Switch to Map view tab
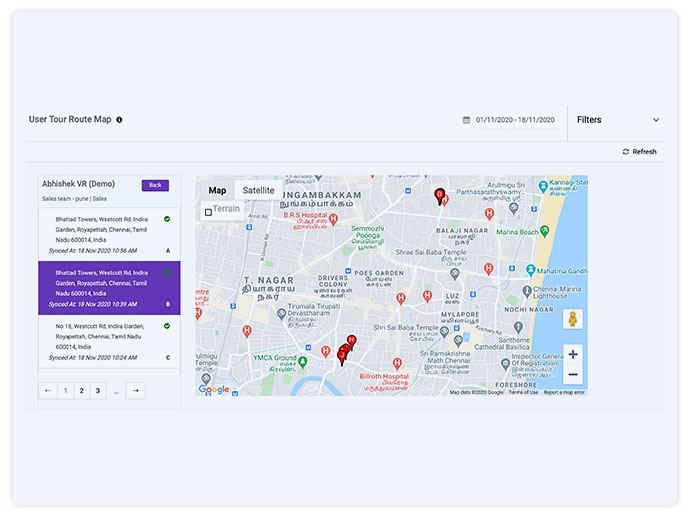 pyautogui.click(x=217, y=190)
